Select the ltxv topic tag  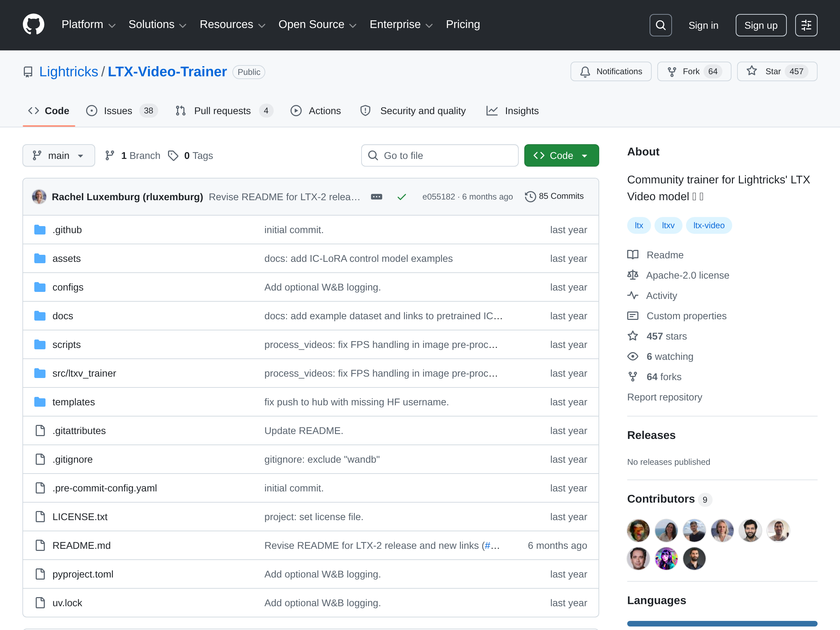[x=668, y=225]
